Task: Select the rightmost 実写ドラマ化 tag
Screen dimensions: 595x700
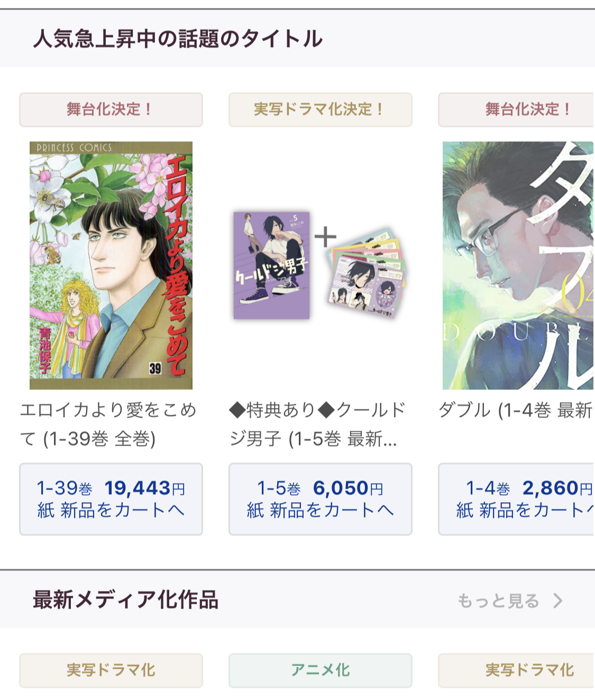Action: point(517,670)
